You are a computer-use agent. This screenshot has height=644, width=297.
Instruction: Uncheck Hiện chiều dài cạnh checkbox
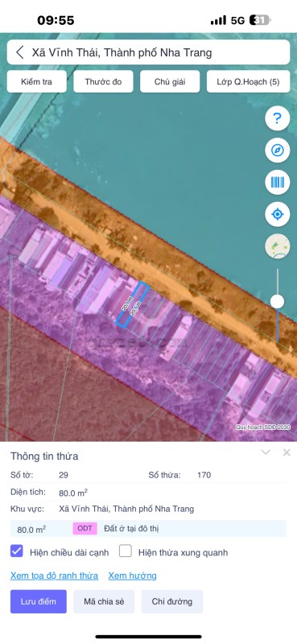17,551
